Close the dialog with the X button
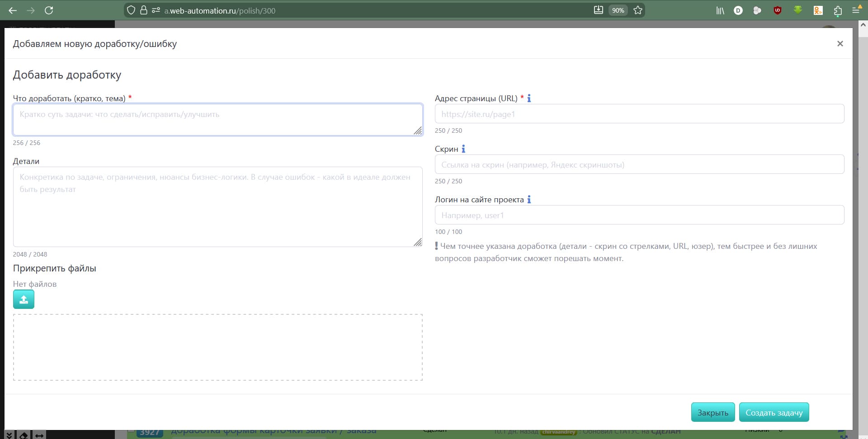The height and width of the screenshot is (439, 868). (x=840, y=44)
